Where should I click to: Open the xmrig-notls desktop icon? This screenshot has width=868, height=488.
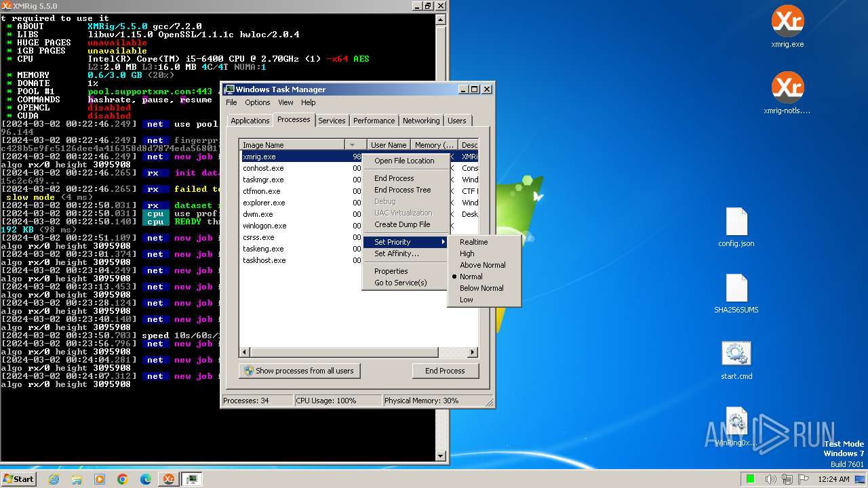point(787,94)
